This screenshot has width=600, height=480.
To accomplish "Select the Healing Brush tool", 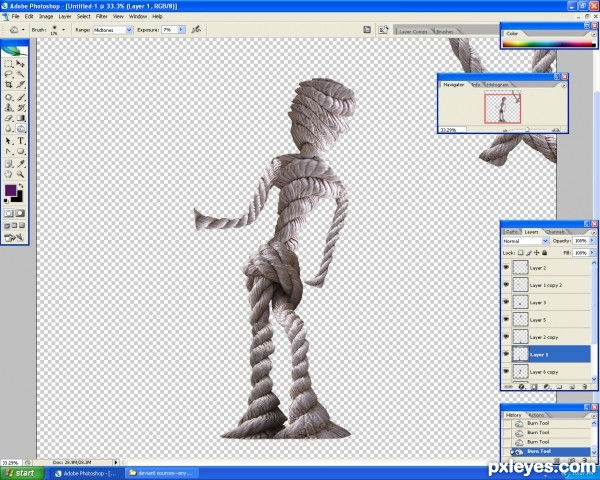I will coord(9,97).
